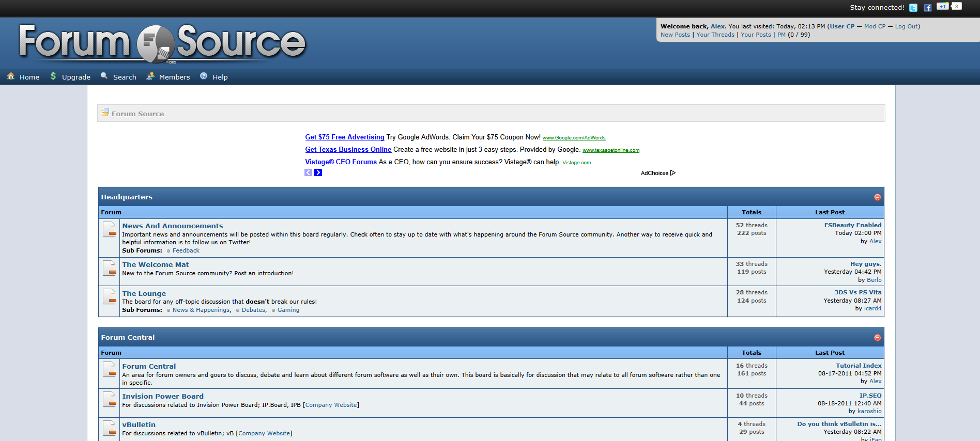Click the folder icon in the Forum Source breadcrumb
Viewport: 980px width, 441px height.
pos(105,113)
